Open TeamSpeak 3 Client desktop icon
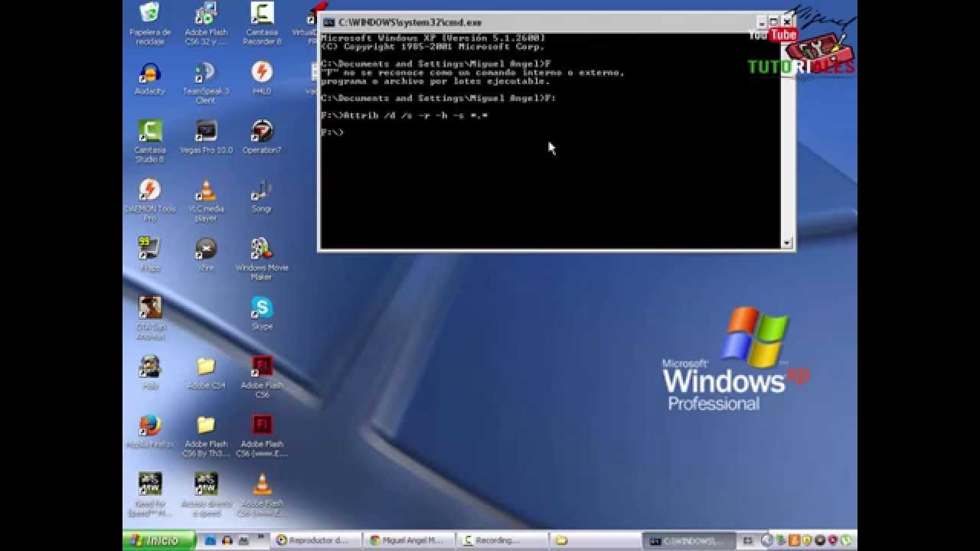 click(x=205, y=73)
